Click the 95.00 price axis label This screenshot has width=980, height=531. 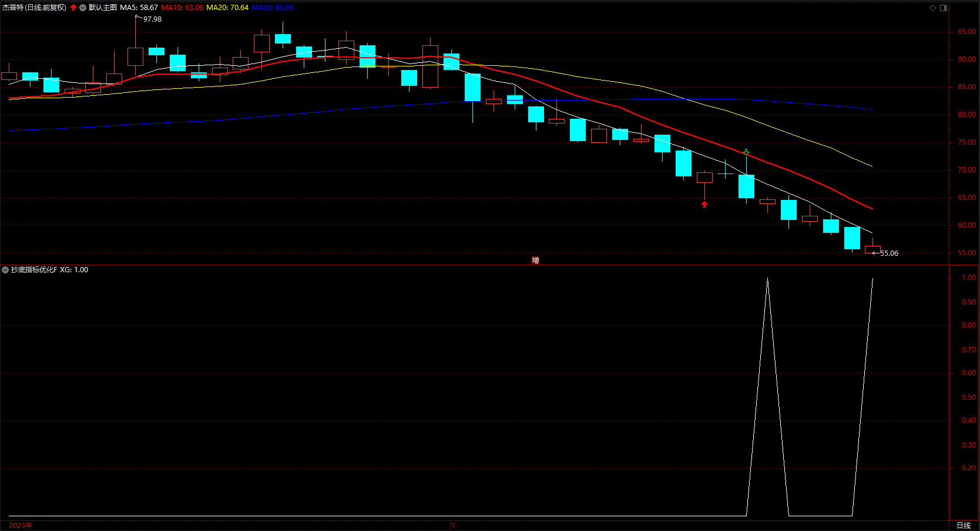[x=966, y=32]
